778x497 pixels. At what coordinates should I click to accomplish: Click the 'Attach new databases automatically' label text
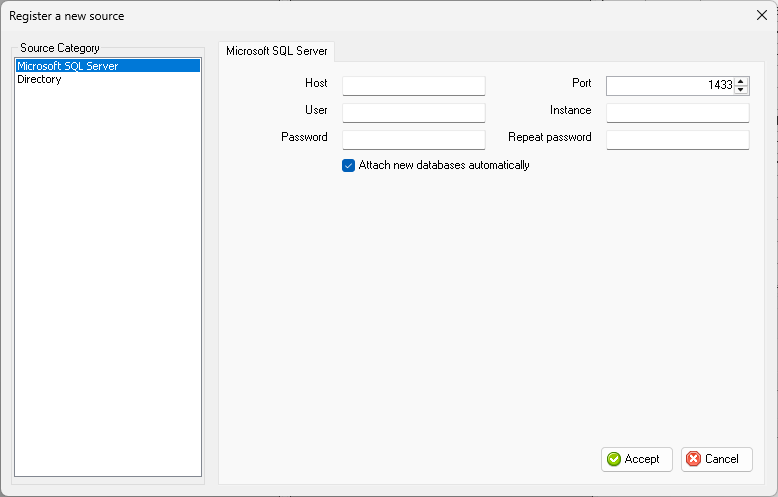click(444, 165)
